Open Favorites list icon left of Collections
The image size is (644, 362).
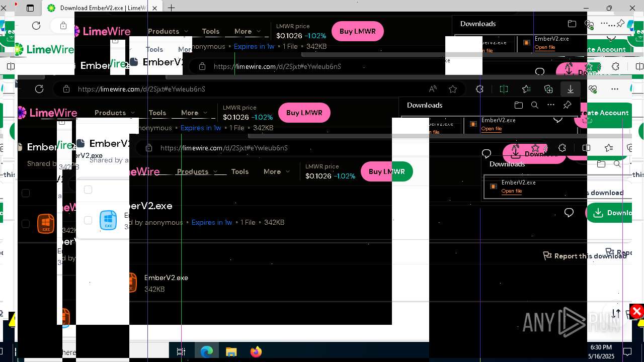tap(526, 89)
